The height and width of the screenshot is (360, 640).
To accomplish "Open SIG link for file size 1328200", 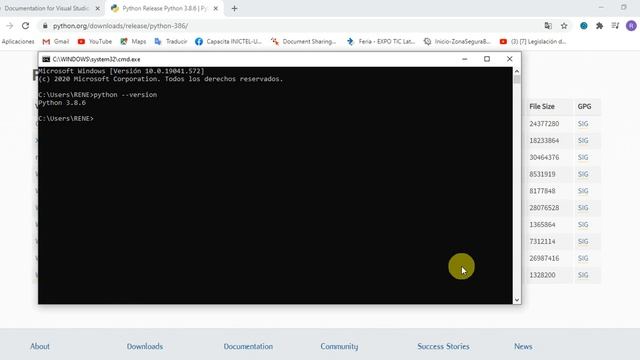I will (x=583, y=275).
